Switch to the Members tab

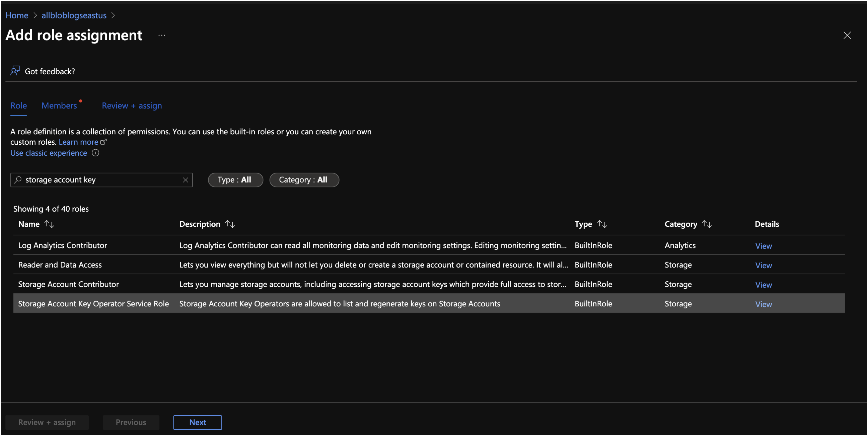pos(59,106)
